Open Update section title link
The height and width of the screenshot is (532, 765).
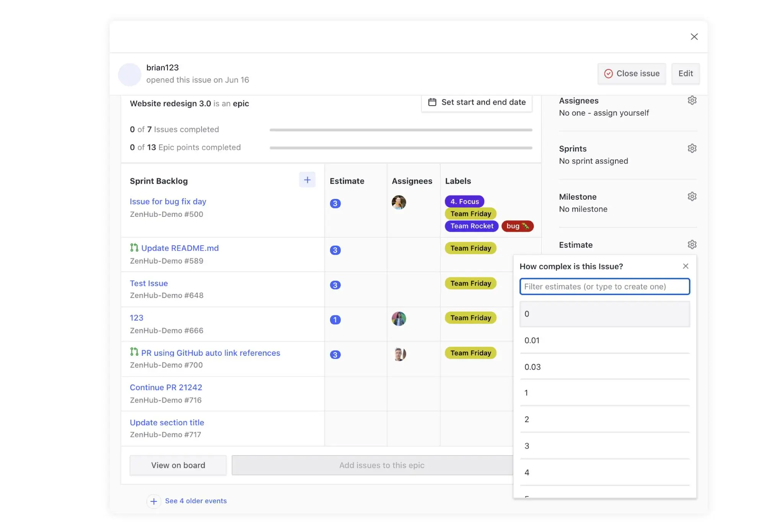point(167,423)
